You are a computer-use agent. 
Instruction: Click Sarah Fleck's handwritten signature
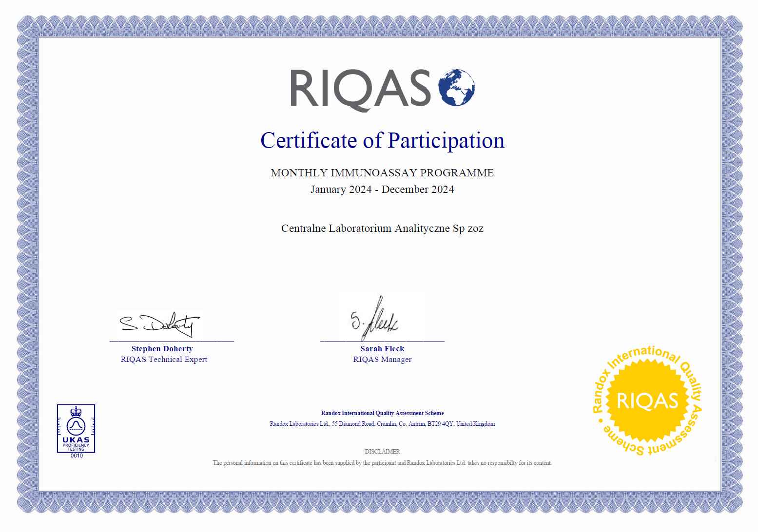coord(375,319)
